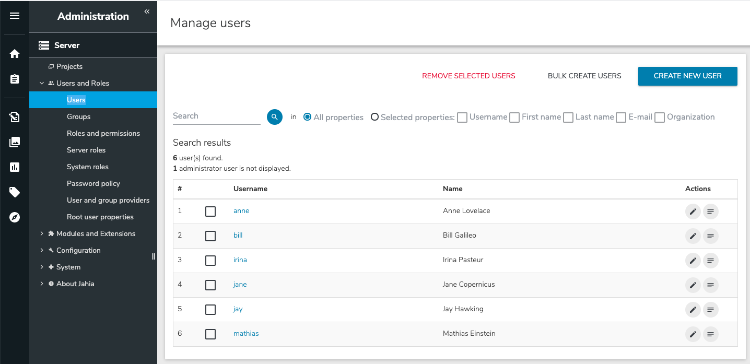Open the compass icon in sidebar
This screenshot has width=750, height=364.
14,218
